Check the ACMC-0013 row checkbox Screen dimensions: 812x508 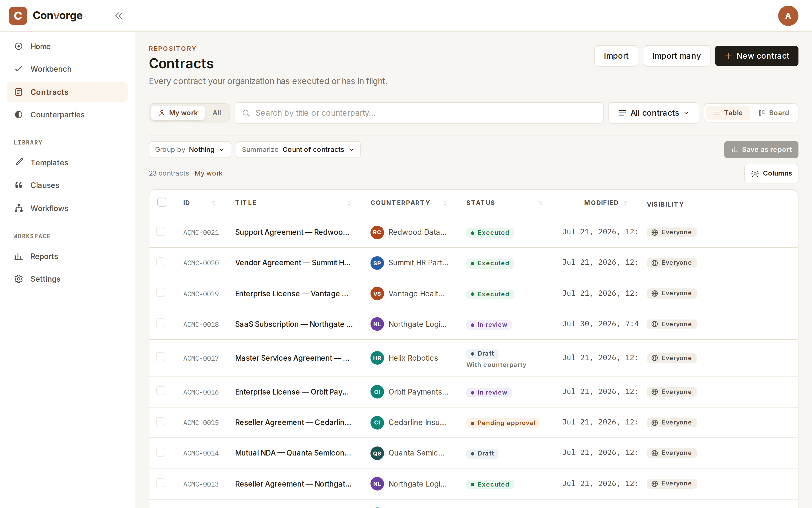click(161, 483)
